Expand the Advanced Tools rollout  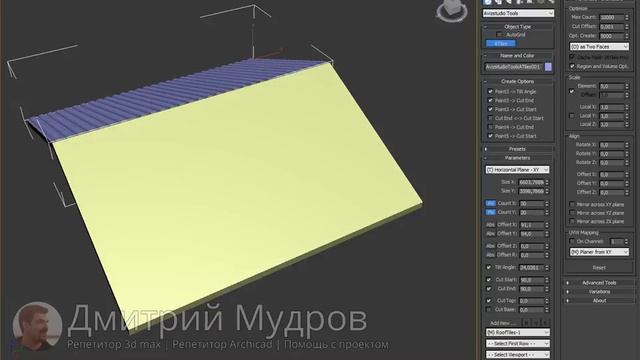pyautogui.click(x=599, y=283)
